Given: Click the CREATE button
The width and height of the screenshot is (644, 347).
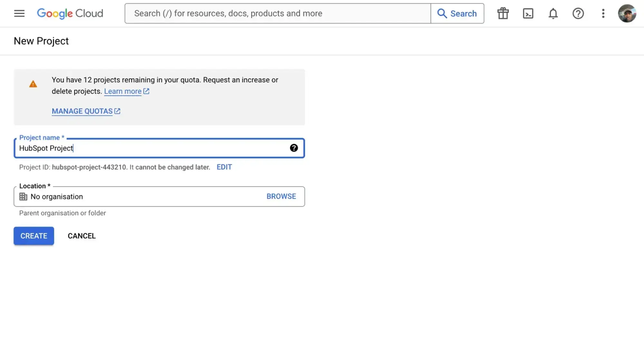Looking at the screenshot, I should pyautogui.click(x=34, y=236).
